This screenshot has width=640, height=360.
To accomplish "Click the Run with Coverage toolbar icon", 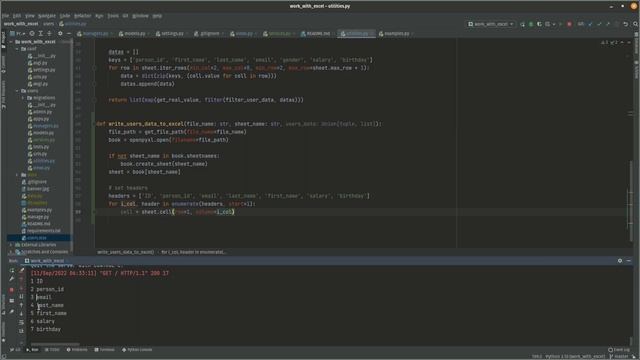I will click(539, 24).
